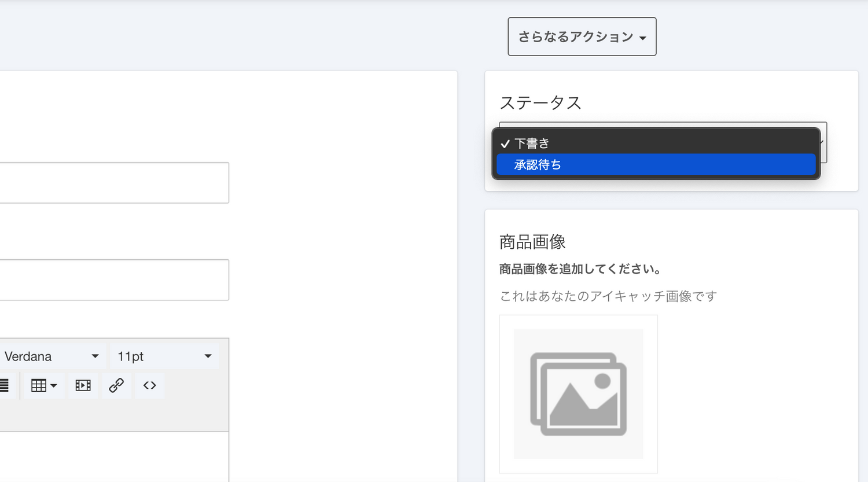Open the さらなるアクション dropdown button
868x482 pixels.
(582, 36)
